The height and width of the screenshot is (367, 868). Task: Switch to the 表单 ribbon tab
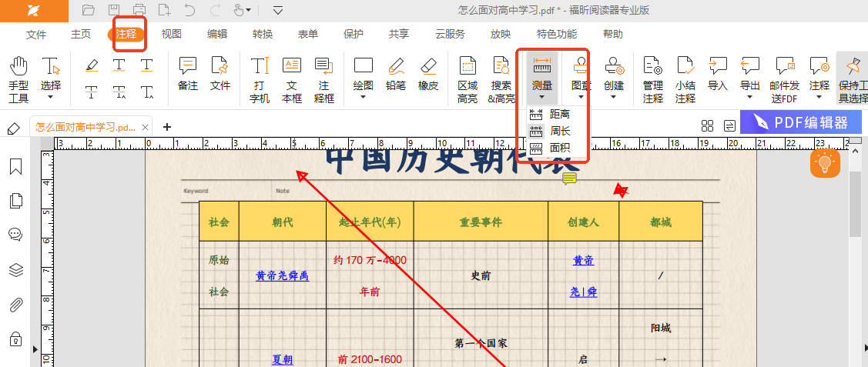[308, 35]
